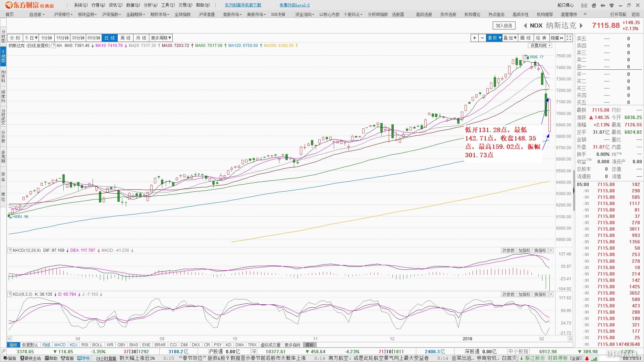Click the 免费升级Level-2 link

point(294,5)
